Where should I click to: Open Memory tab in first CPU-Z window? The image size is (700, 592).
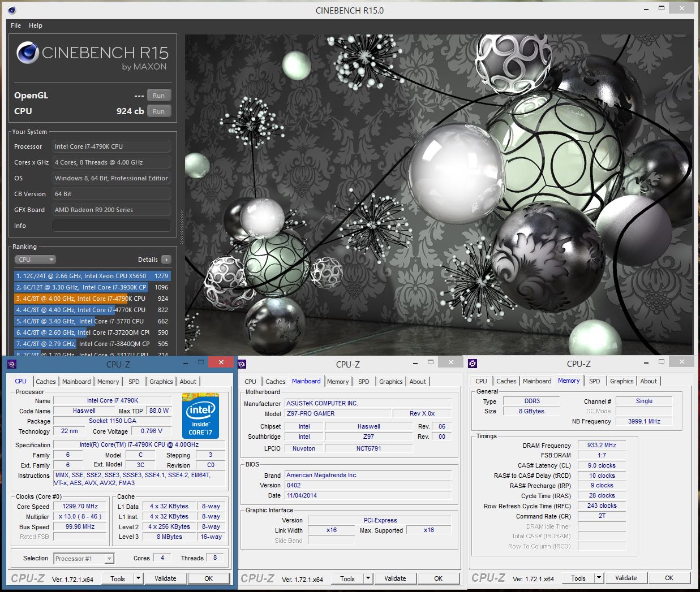(x=108, y=382)
